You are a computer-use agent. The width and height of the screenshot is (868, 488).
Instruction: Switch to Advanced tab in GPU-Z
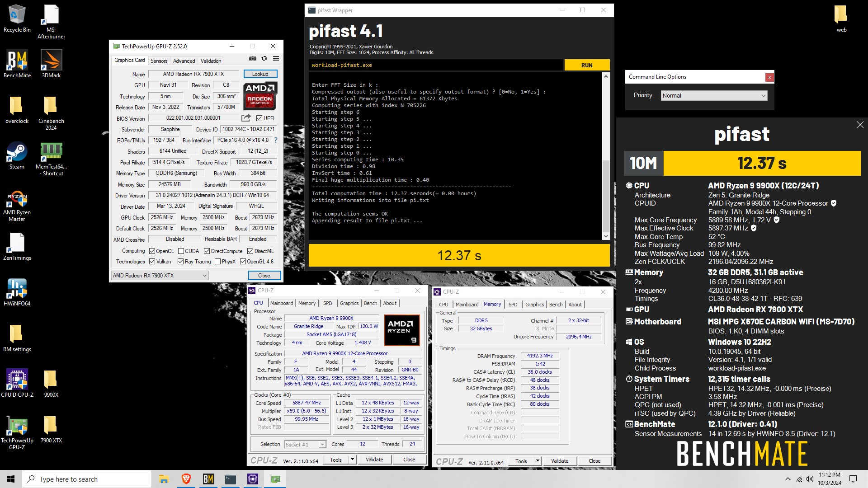184,61
